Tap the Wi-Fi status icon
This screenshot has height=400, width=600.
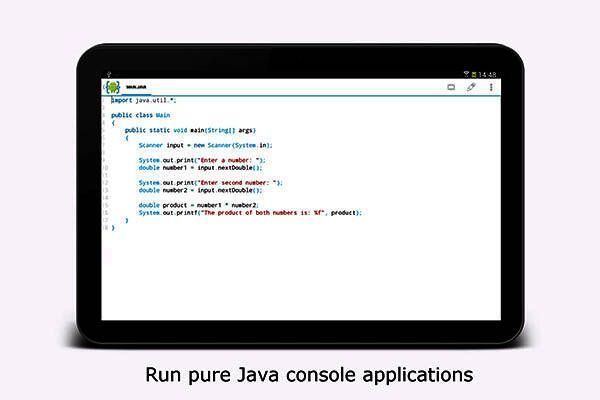(x=466, y=74)
